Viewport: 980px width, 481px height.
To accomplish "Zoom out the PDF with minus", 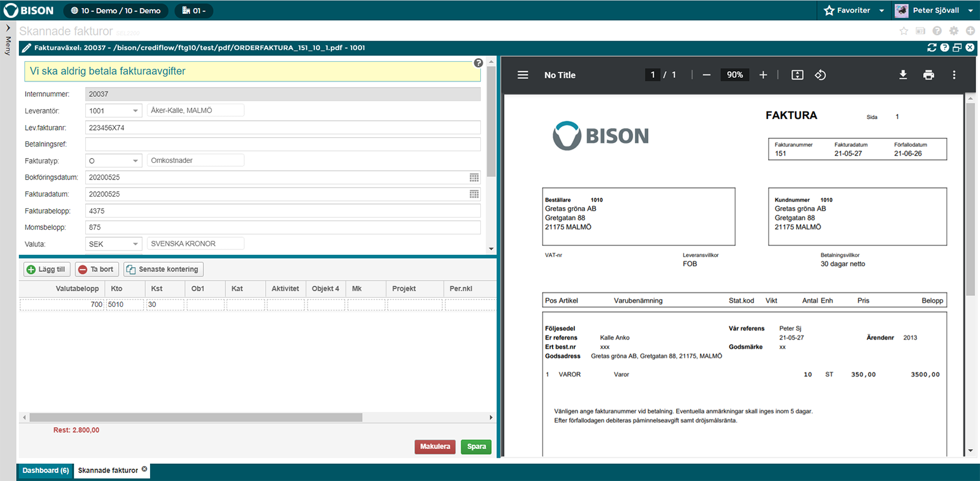I will (x=706, y=75).
